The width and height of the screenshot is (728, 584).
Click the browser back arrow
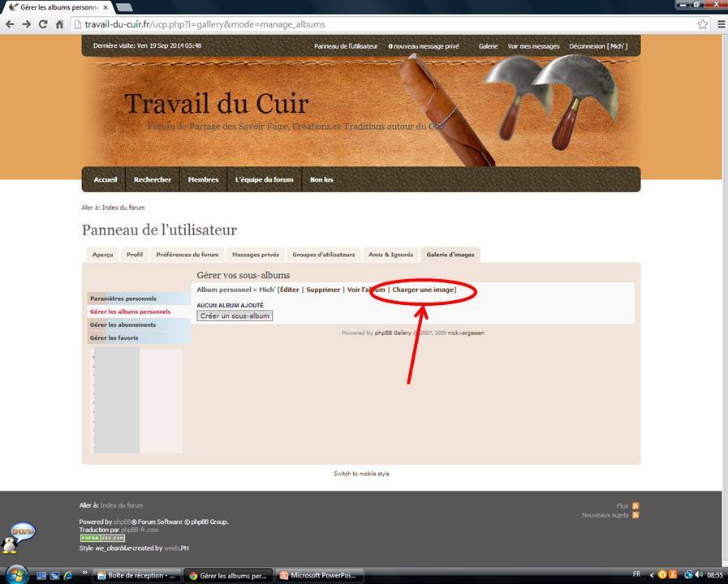[10, 24]
